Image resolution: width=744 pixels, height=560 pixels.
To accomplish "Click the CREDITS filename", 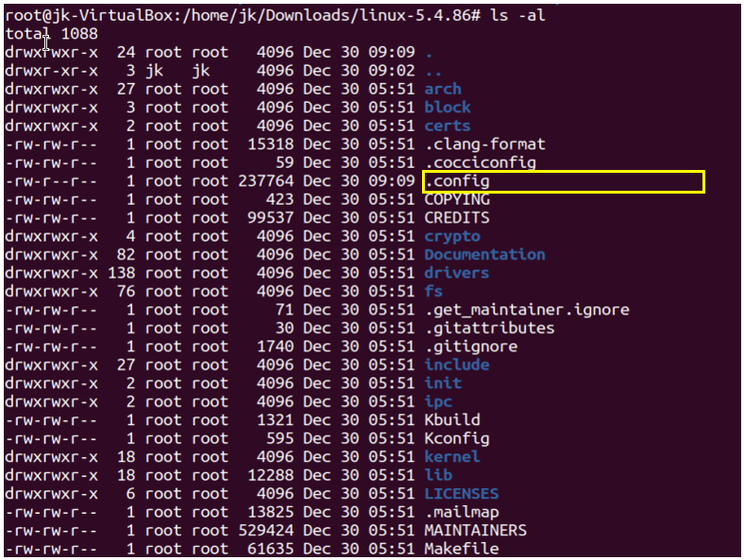I will (x=457, y=218).
